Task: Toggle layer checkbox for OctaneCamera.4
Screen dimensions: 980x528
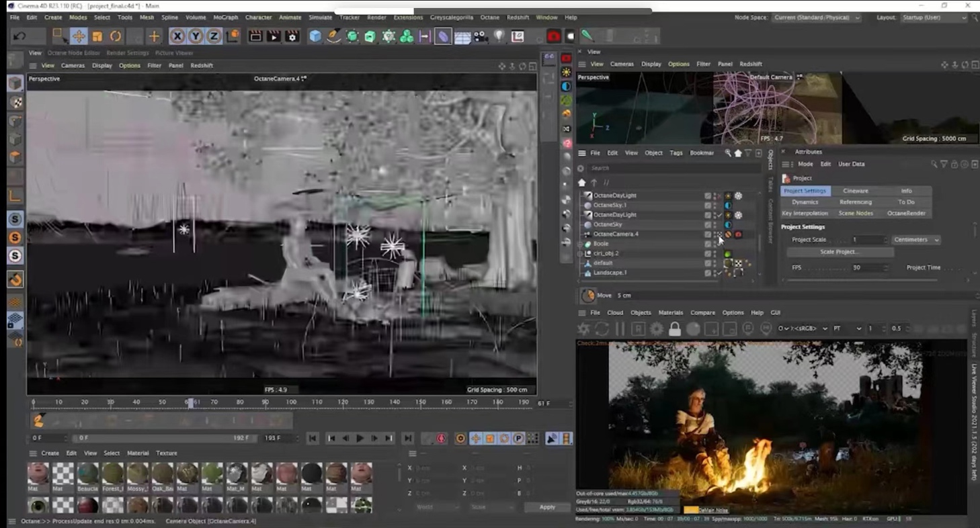Action: pyautogui.click(x=708, y=234)
